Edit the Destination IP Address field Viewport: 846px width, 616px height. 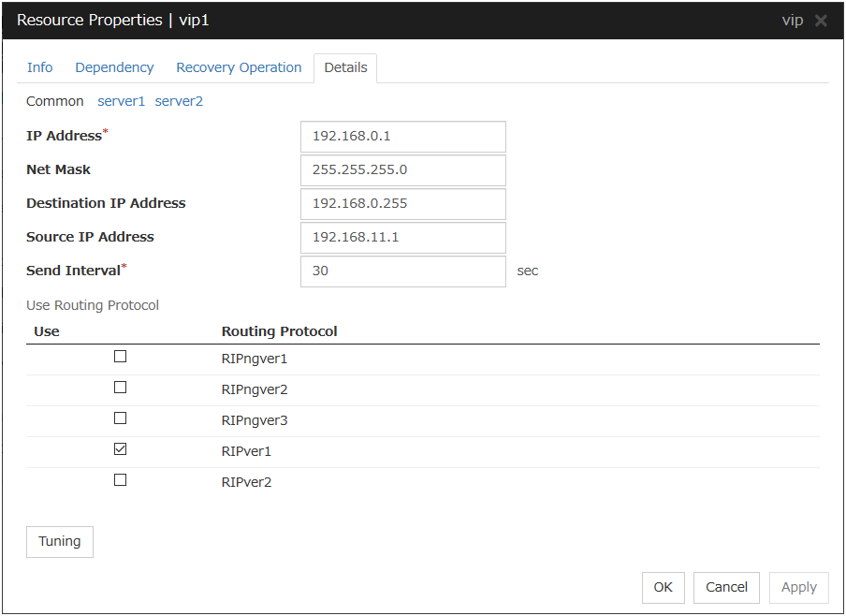tap(402, 204)
